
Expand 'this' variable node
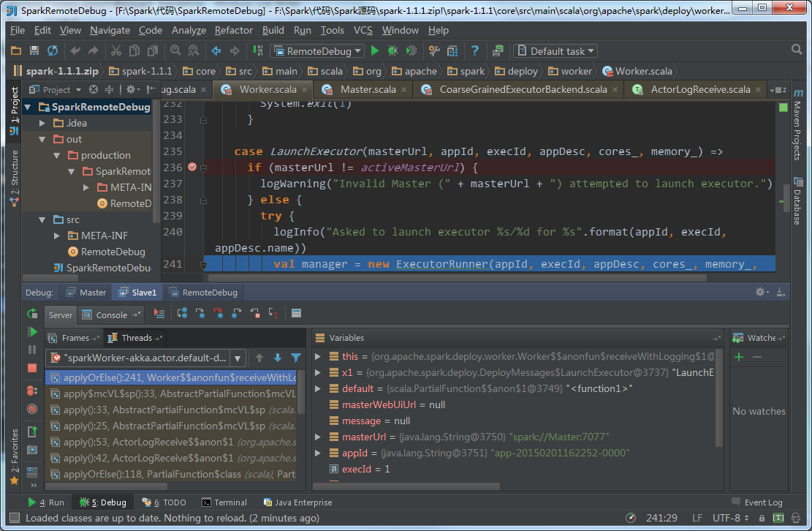click(318, 356)
